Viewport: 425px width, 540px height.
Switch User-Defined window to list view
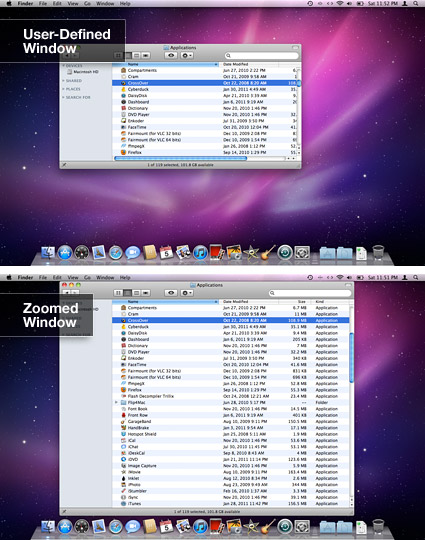click(127, 55)
